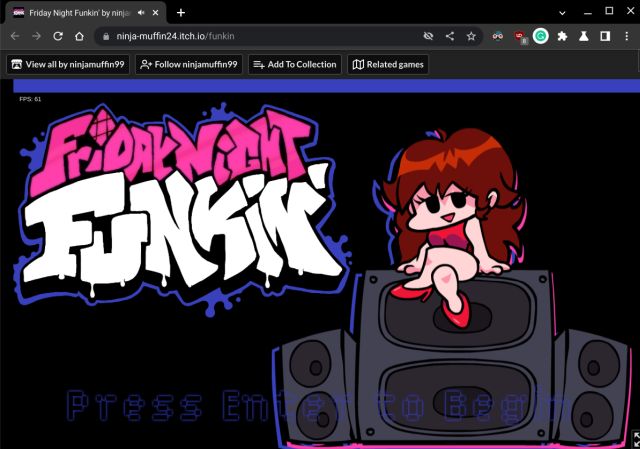Reload the itch.io page
Image resolution: width=640 pixels, height=449 pixels.
coord(58,36)
